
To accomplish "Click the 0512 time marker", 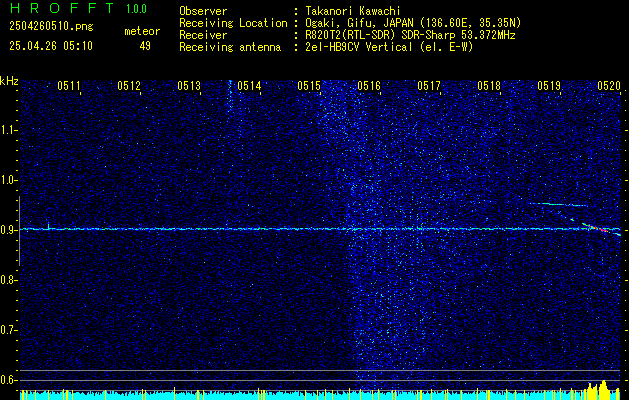I will 129,85.
